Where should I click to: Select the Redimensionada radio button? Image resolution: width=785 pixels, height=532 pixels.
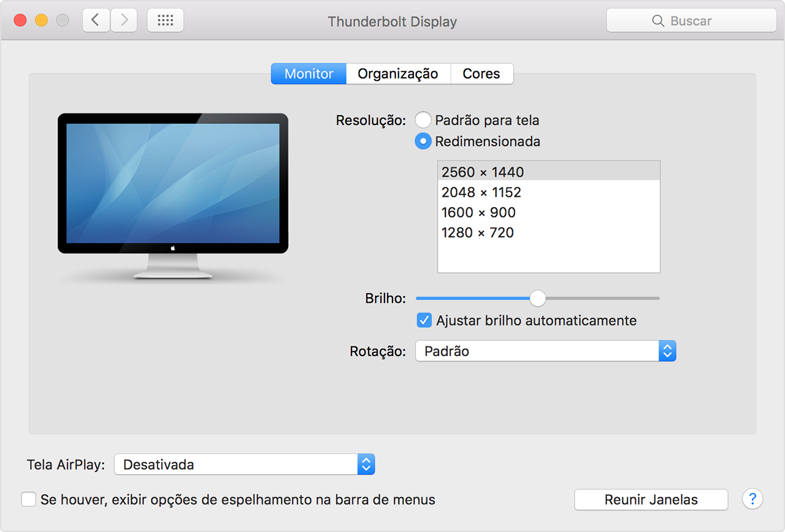click(423, 142)
